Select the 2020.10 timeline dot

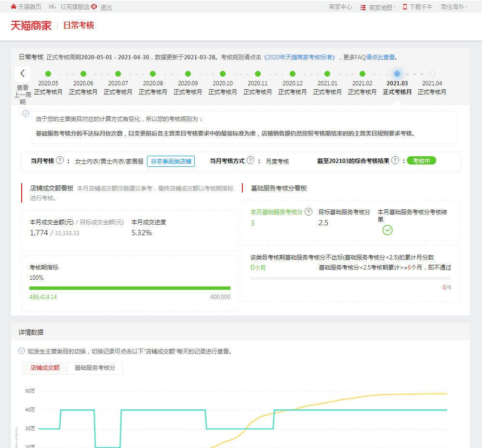pyautogui.click(x=223, y=74)
